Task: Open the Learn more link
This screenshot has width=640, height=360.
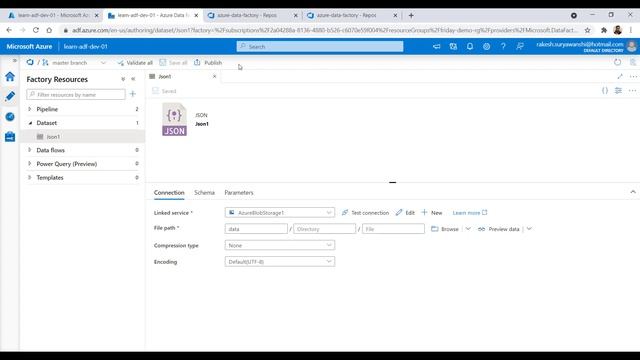Action: (470, 213)
